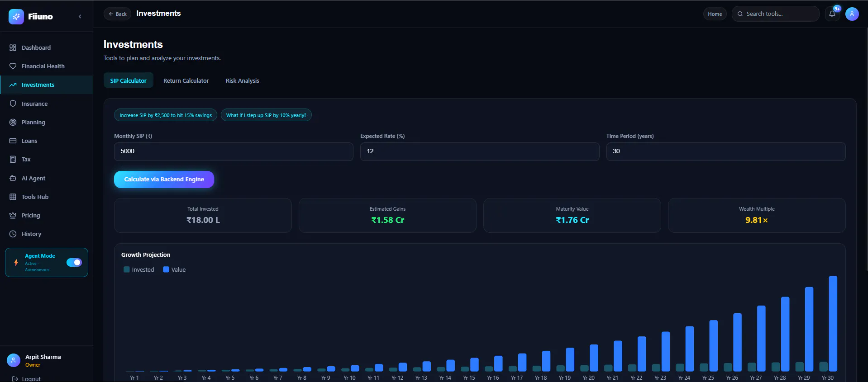868x382 pixels.
Task: Switch to the Return Calculator tab
Action: click(186, 80)
